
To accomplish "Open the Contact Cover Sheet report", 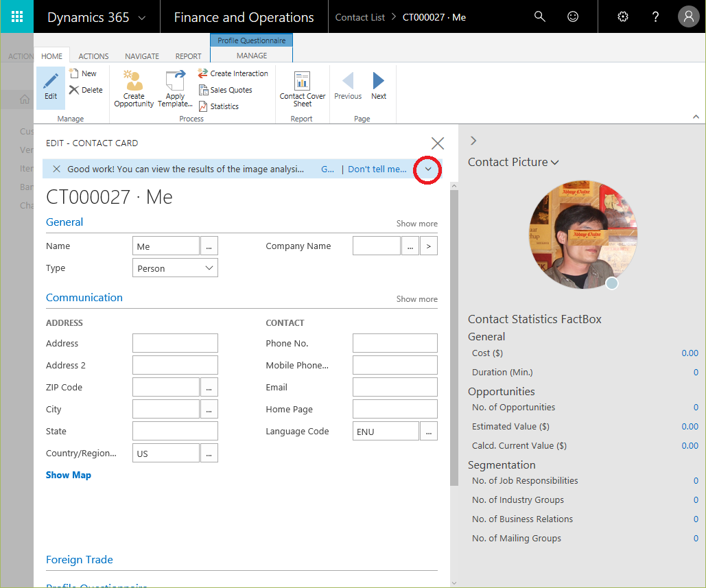I will (302, 89).
